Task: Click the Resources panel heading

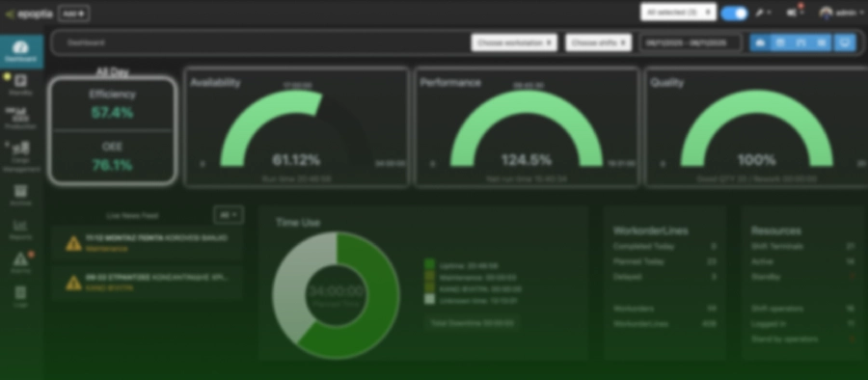Action: [x=776, y=231]
